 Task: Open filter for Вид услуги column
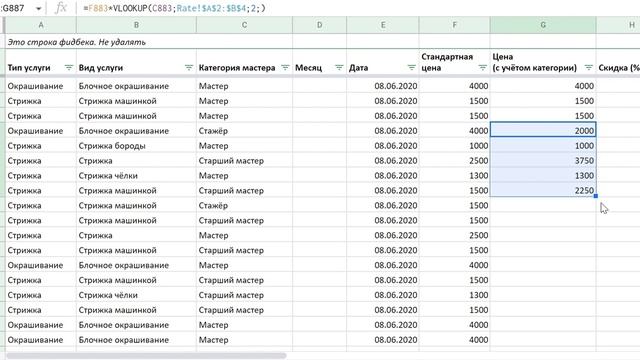coord(189,68)
